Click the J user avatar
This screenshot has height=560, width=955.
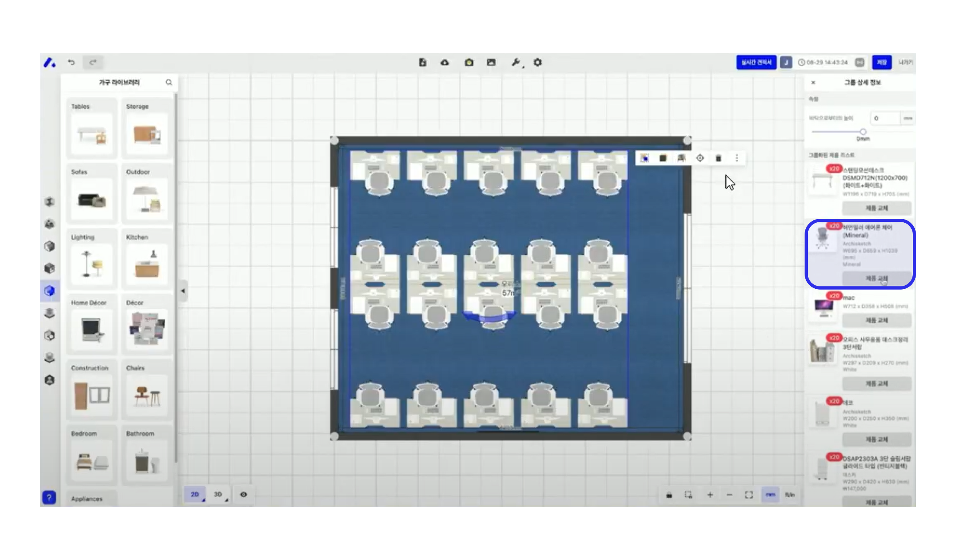tap(786, 62)
